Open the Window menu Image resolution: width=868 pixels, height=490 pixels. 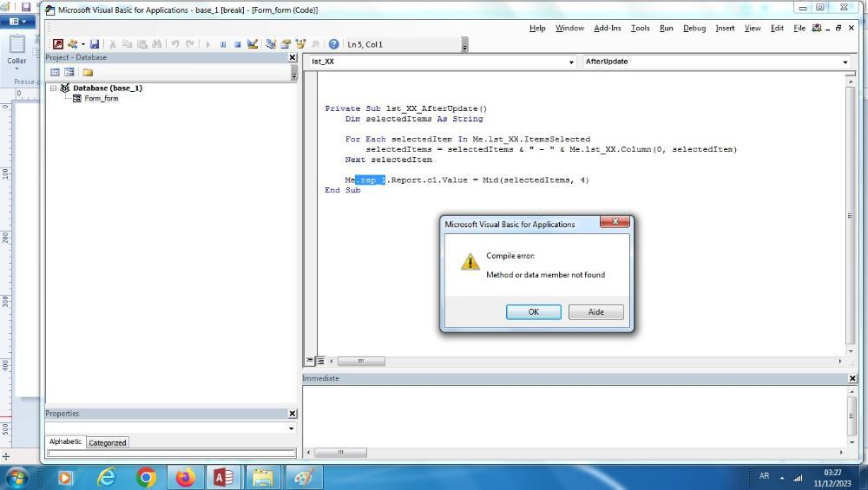coord(569,29)
